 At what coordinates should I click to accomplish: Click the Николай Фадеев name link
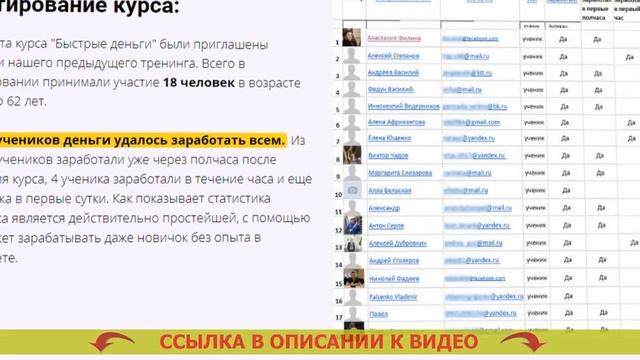pos(394,279)
